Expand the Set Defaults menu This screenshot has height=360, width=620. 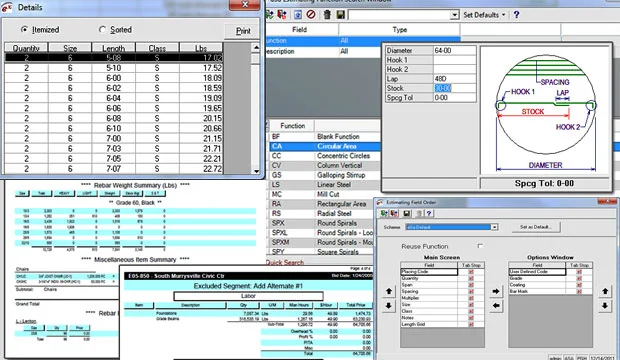tap(484, 15)
